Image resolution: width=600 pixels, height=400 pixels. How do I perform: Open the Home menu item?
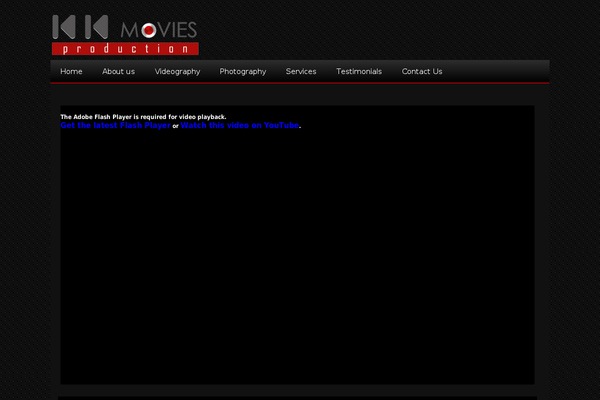tap(71, 72)
